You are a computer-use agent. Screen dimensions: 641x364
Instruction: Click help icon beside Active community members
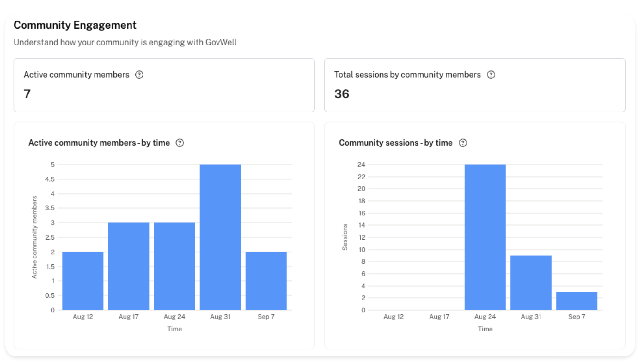[x=139, y=75]
